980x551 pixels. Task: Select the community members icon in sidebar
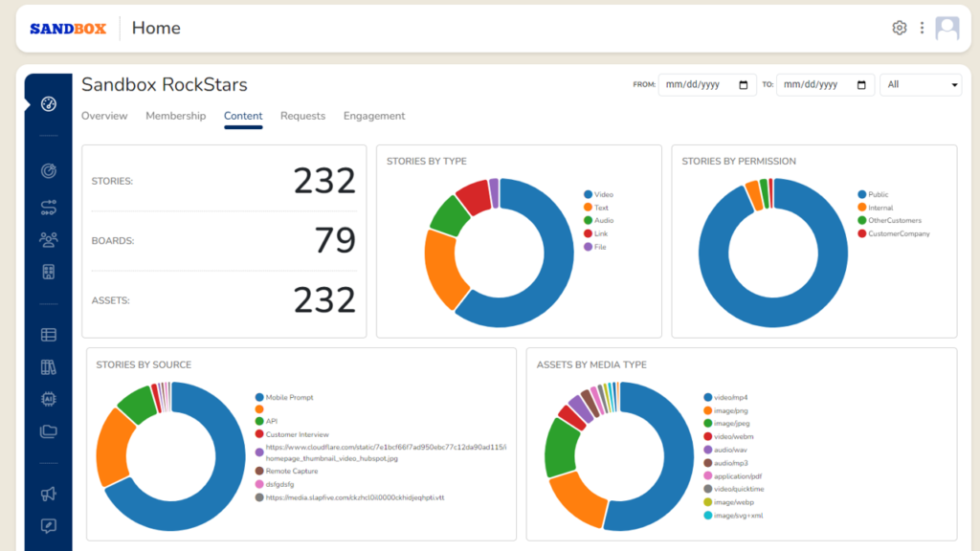pos(48,238)
